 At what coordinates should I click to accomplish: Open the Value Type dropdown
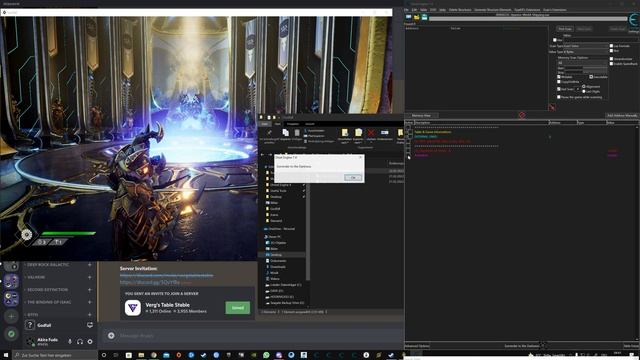586,52
